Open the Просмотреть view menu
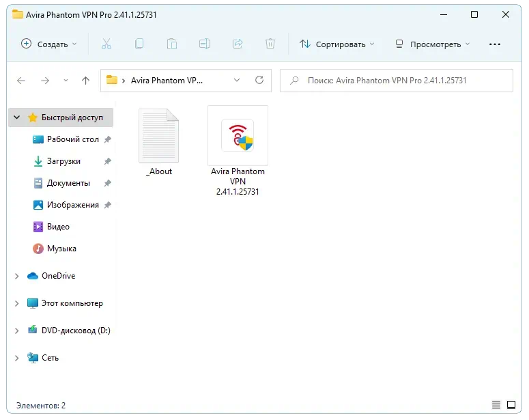The height and width of the screenshot is (420, 529). click(x=433, y=44)
